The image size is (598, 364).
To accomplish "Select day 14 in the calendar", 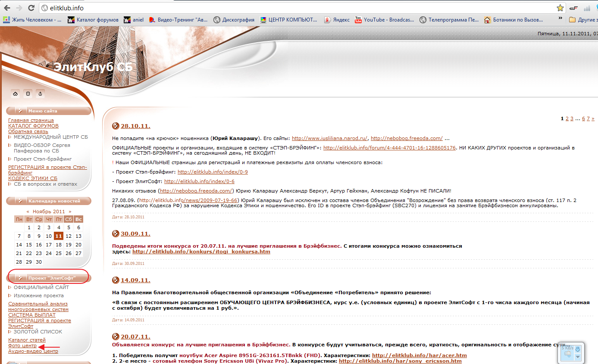I will click(x=19, y=245).
